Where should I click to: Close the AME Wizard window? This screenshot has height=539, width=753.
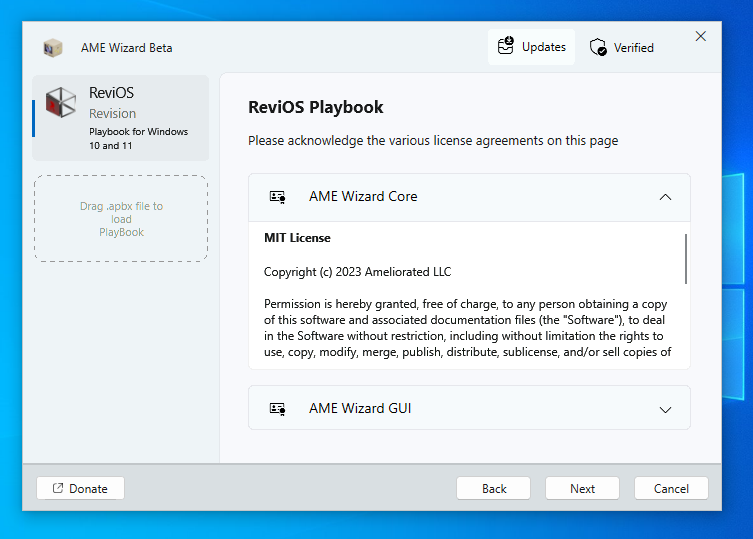[700, 37]
